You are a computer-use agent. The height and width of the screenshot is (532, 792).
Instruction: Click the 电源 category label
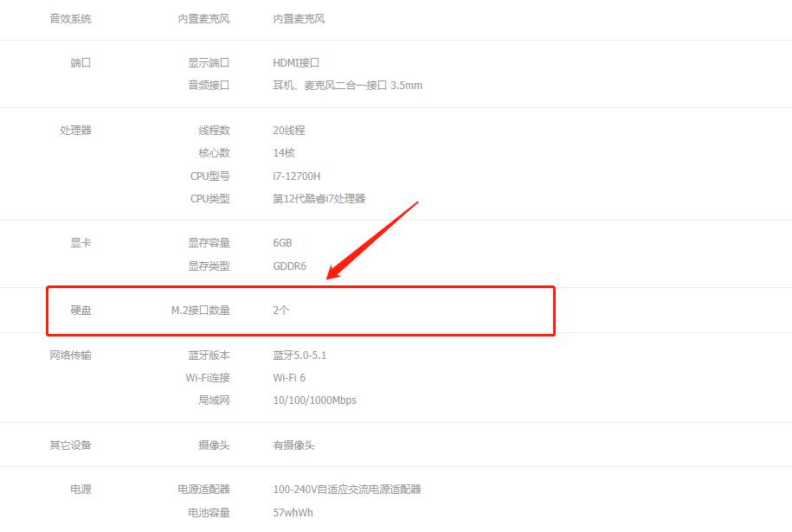tap(80, 489)
